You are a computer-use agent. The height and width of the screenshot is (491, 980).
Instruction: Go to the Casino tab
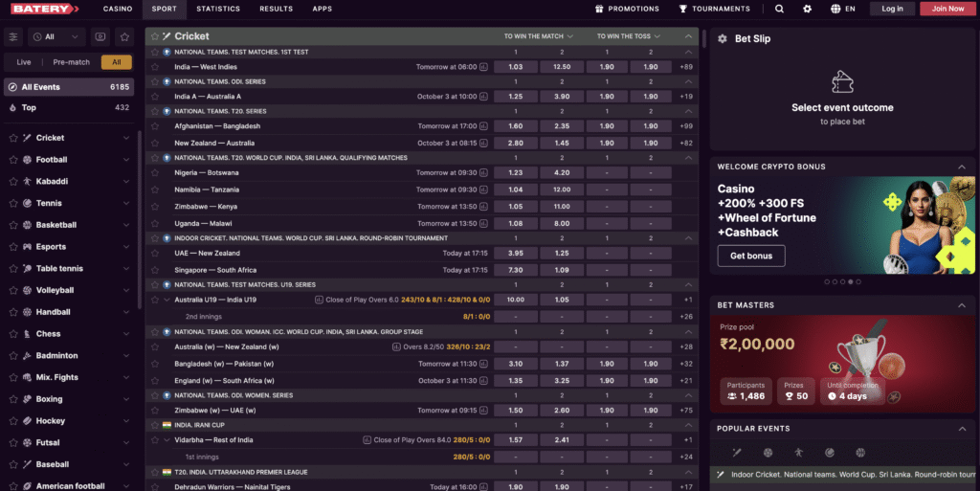(x=118, y=9)
